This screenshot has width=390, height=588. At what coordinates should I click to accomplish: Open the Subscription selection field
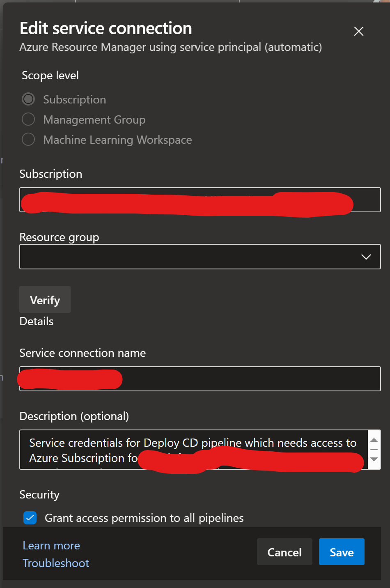(200, 200)
